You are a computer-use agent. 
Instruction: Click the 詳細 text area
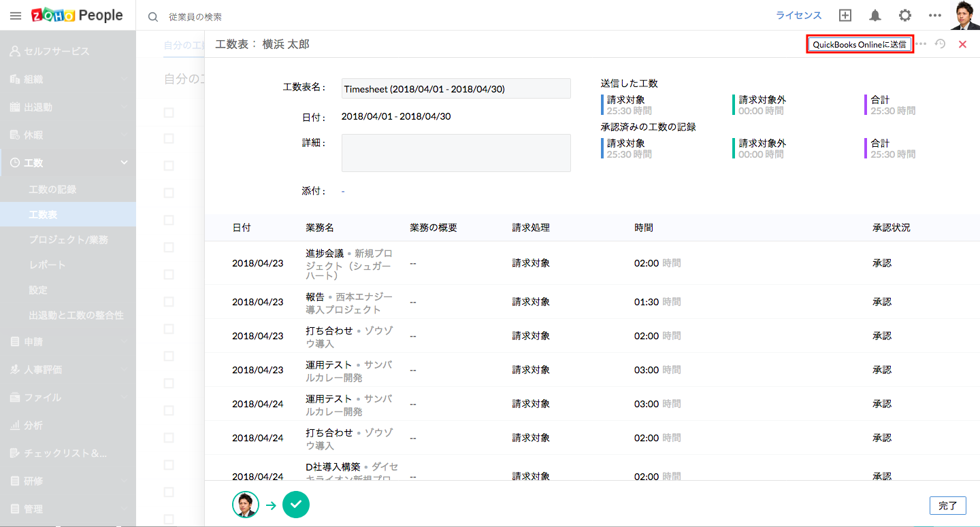pyautogui.click(x=456, y=153)
